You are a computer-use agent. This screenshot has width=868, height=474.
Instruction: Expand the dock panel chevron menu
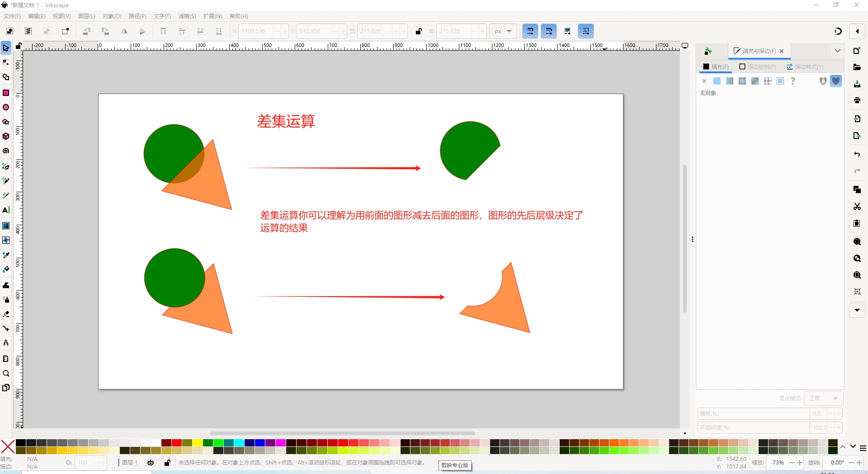tap(837, 51)
